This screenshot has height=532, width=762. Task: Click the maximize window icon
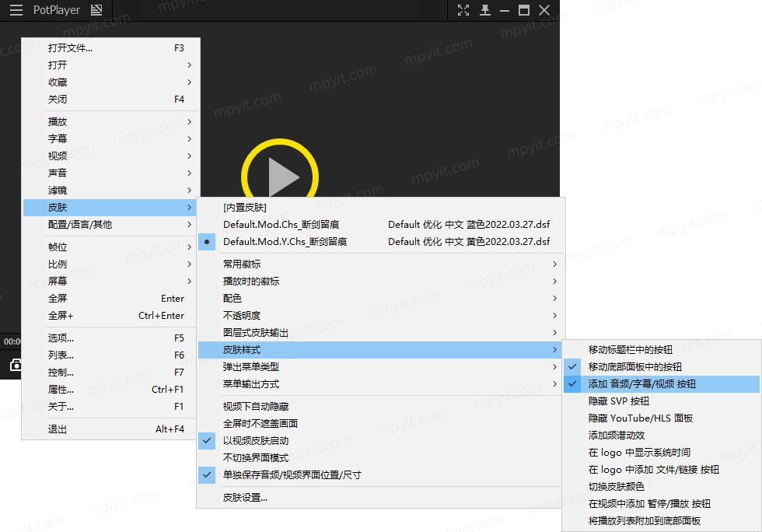pos(524,10)
